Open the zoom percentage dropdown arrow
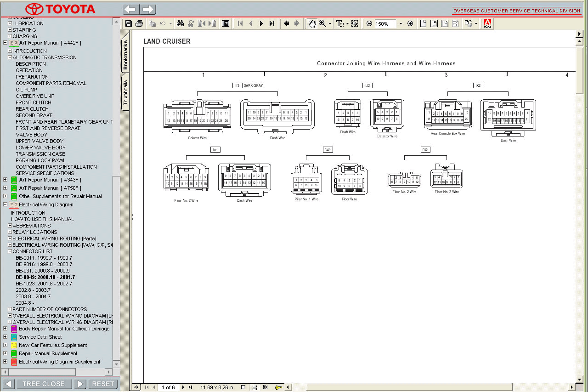This screenshot has height=392, width=588. coord(401,23)
